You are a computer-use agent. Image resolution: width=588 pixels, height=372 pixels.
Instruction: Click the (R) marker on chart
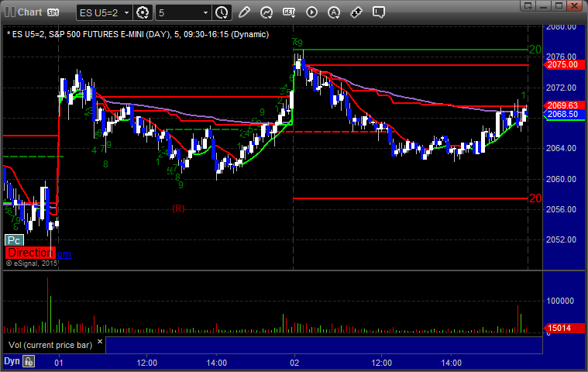pos(178,208)
